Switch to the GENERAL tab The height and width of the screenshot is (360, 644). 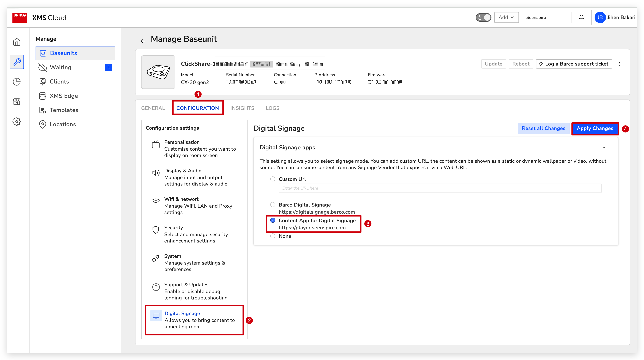[x=153, y=108]
